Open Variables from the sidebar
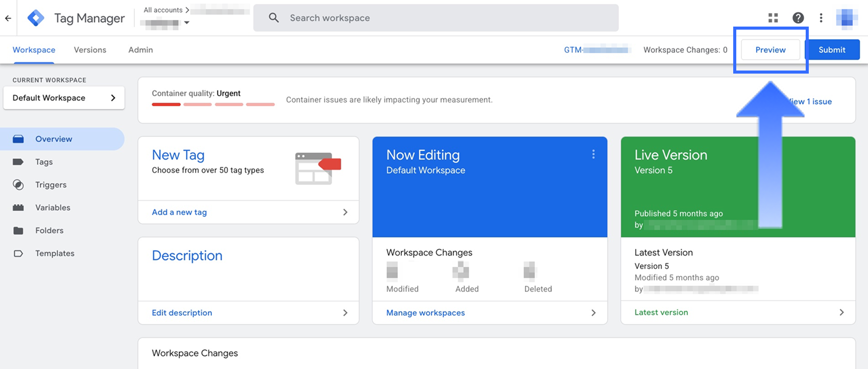Image resolution: width=868 pixels, height=369 pixels. coord(53,207)
